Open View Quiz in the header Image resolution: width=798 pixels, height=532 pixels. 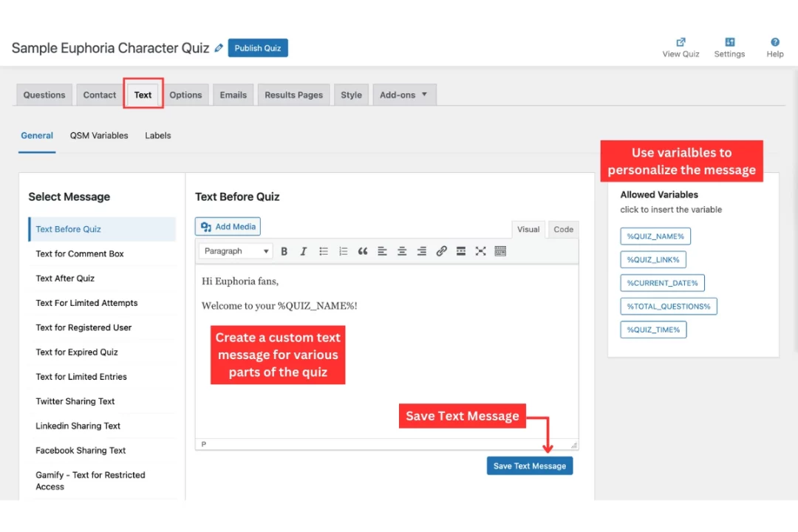(x=681, y=48)
